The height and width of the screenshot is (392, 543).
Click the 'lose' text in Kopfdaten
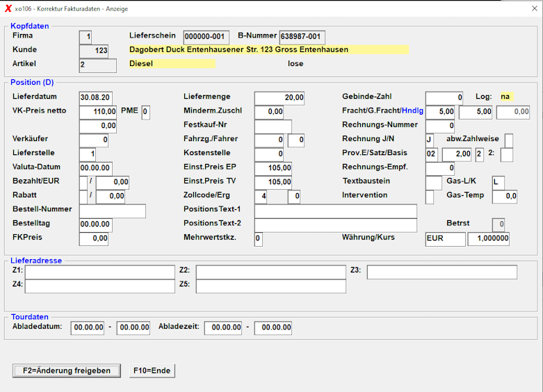[x=295, y=64]
